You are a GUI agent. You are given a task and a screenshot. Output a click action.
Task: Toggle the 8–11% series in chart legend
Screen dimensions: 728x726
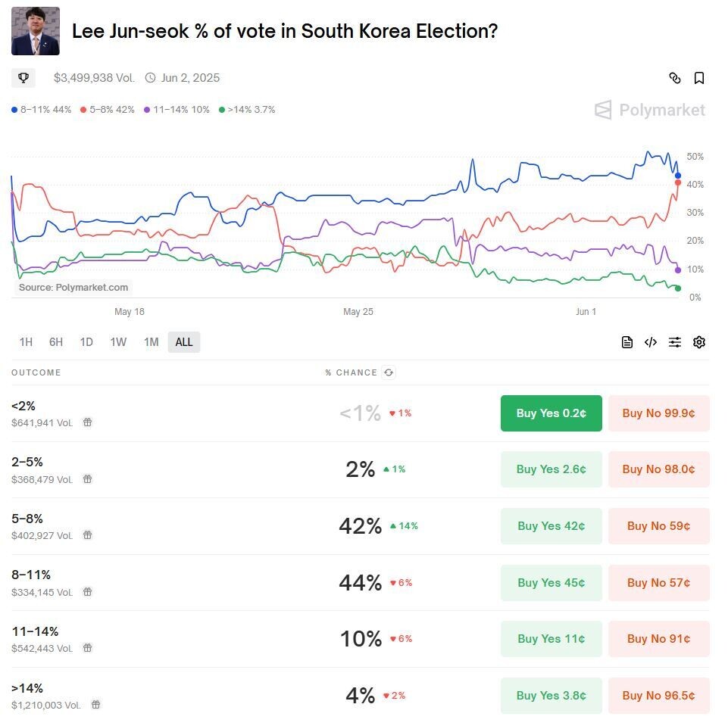(42, 110)
